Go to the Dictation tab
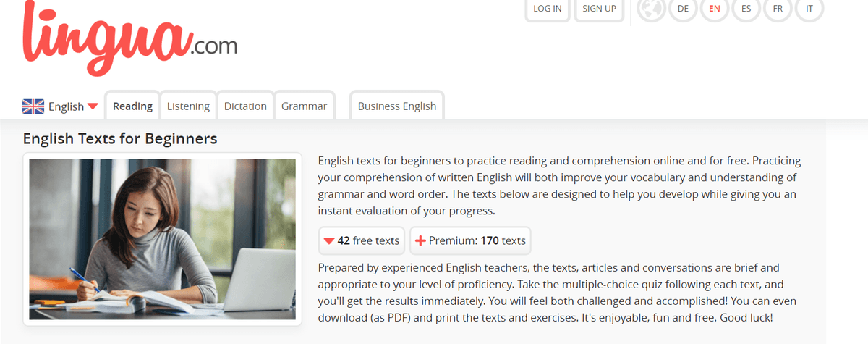868x344 pixels. pos(245,106)
